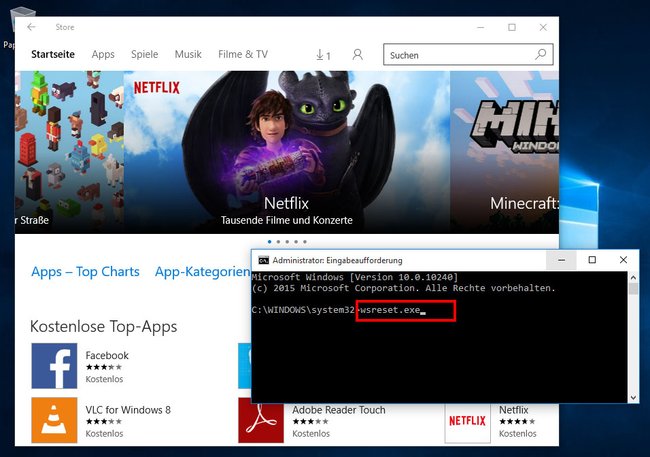Image resolution: width=650 pixels, height=457 pixels.
Task: Switch to the Musik tab
Action: (x=188, y=54)
